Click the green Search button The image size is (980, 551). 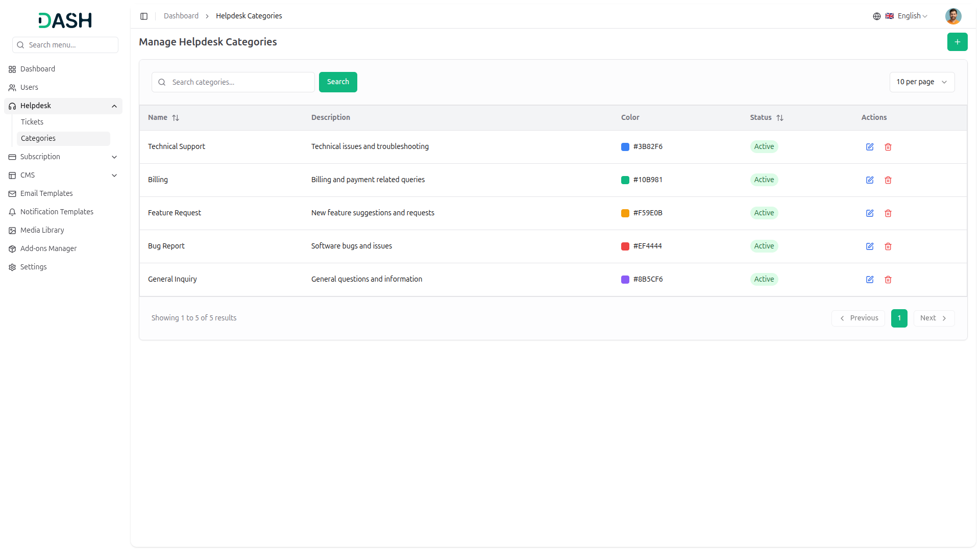tap(338, 82)
